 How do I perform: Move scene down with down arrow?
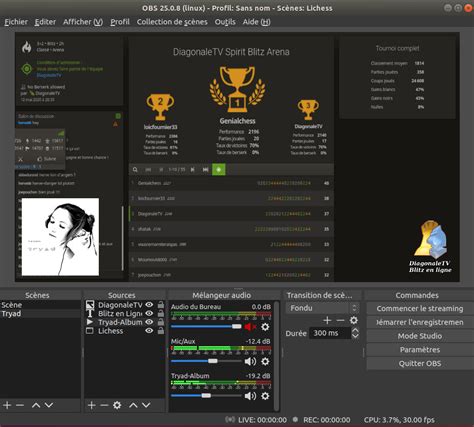pyautogui.click(x=49, y=405)
